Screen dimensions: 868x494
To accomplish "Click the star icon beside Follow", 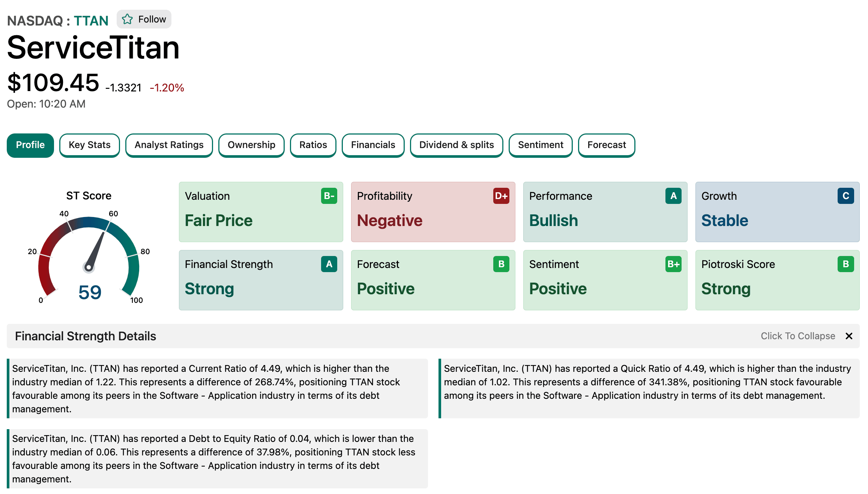I will tap(128, 19).
